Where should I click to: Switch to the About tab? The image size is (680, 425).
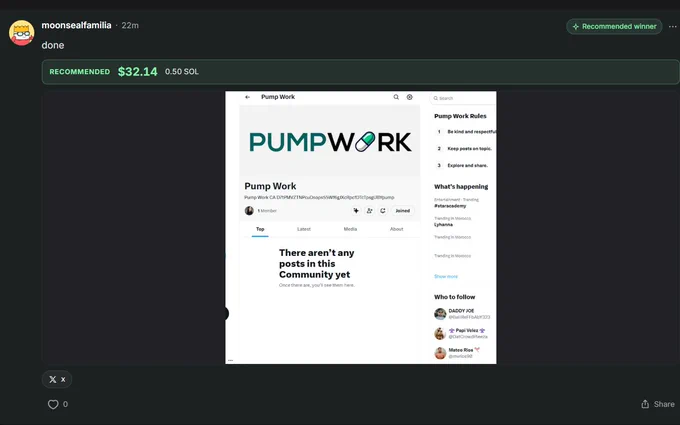coord(396,229)
